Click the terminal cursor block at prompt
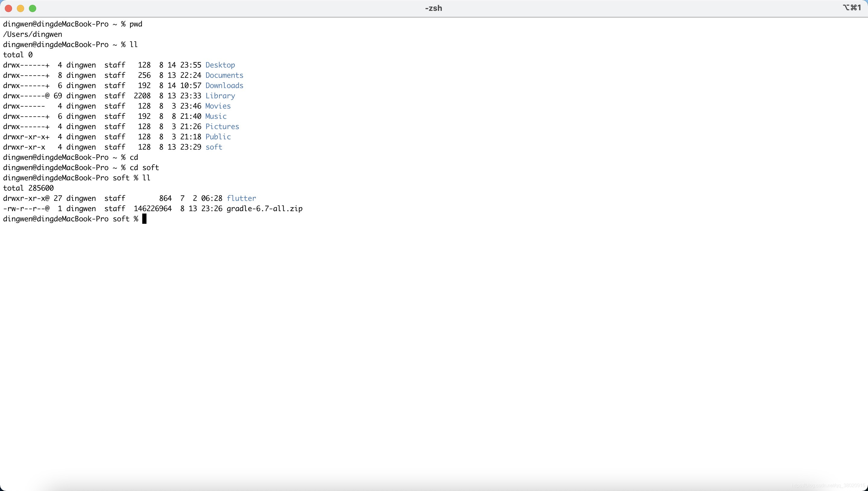Image resolution: width=868 pixels, height=491 pixels. coord(144,219)
